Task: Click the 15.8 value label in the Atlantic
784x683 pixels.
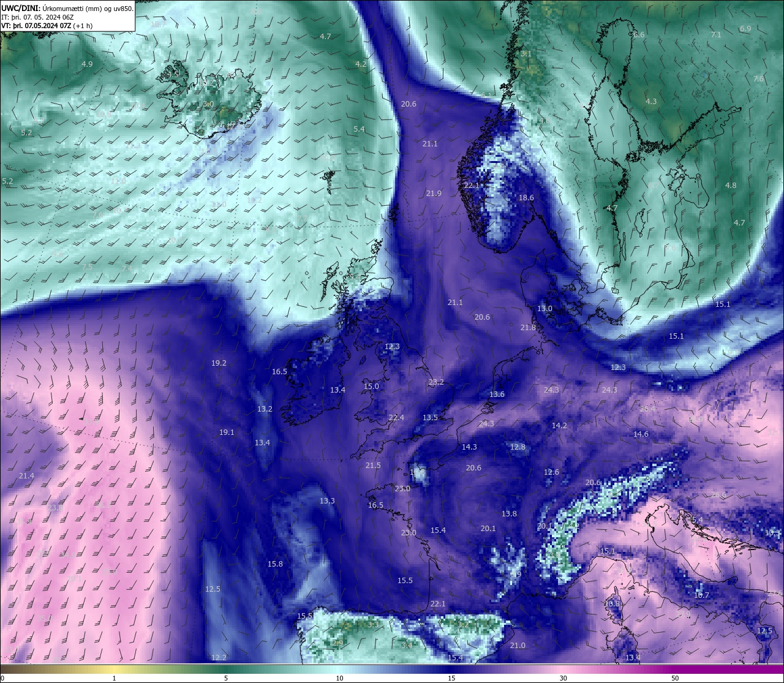Action: [x=275, y=564]
